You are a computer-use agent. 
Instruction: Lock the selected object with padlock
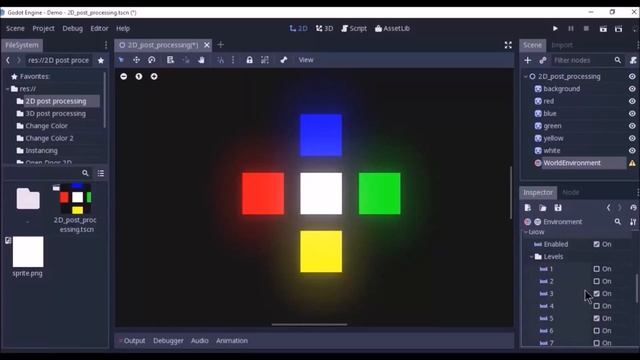[x=249, y=60]
